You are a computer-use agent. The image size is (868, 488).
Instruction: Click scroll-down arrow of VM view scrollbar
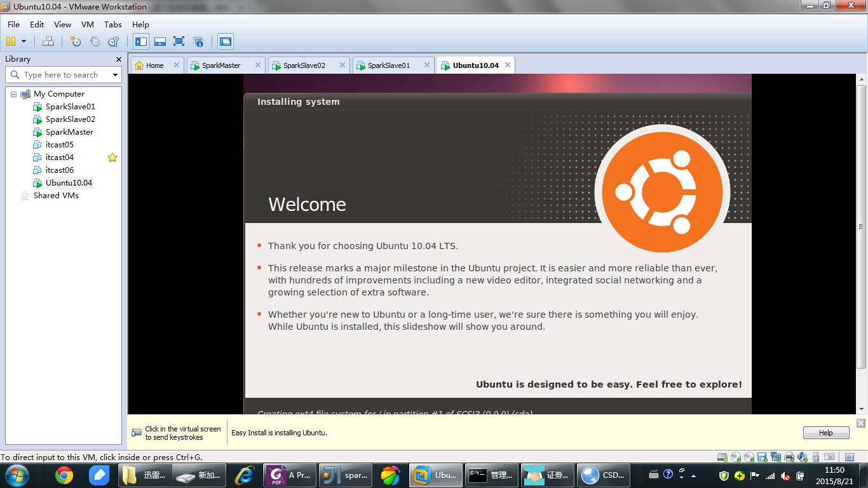click(x=862, y=409)
